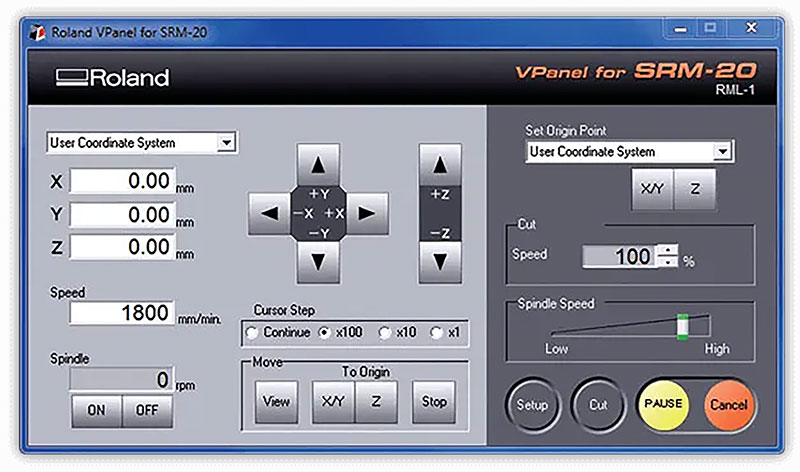Click the Z coordinate value field

click(x=122, y=247)
